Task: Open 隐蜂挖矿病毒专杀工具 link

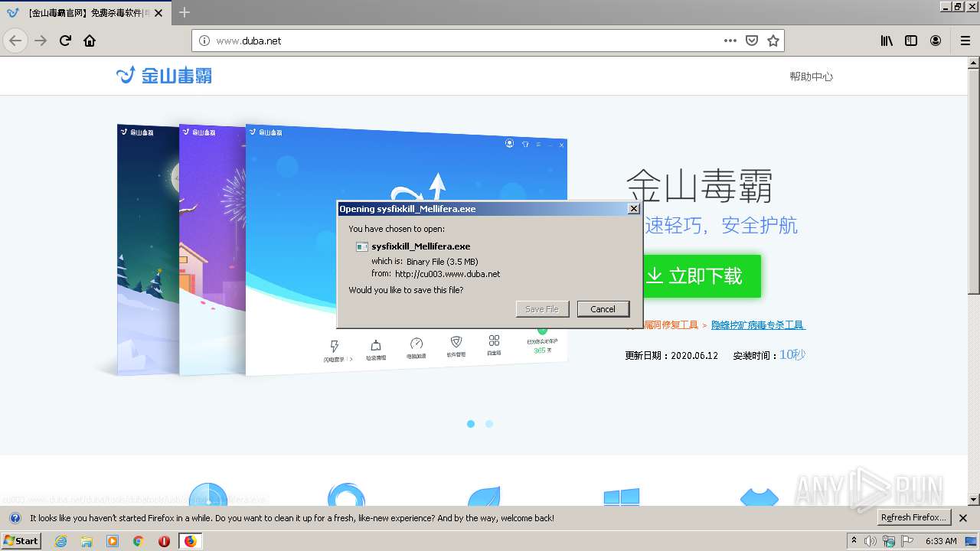Action: point(758,325)
